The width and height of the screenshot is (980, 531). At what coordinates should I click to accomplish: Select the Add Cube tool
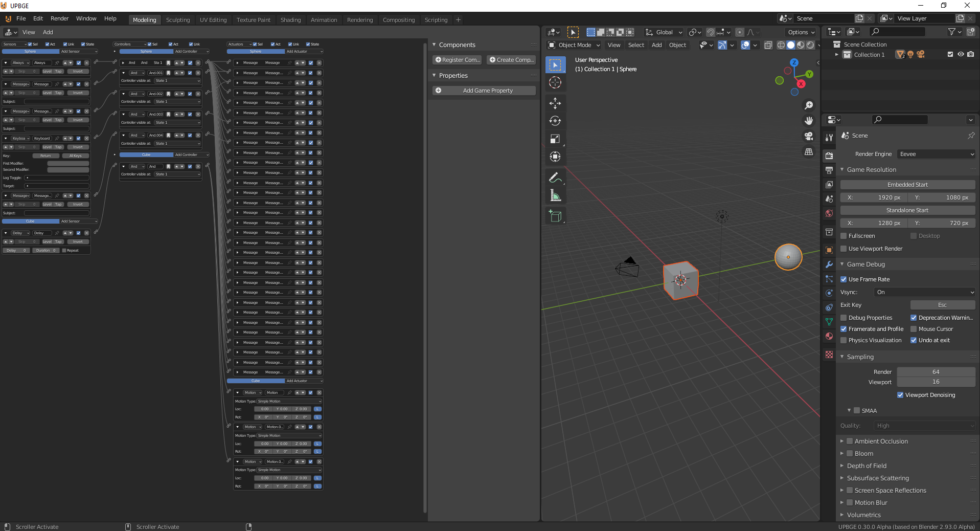click(555, 215)
